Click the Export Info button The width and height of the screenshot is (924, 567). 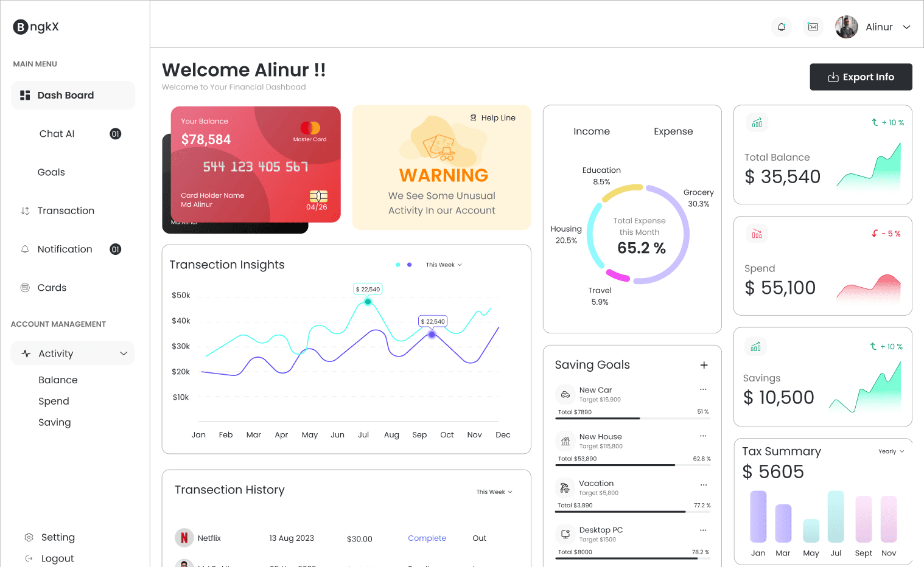pos(861,77)
